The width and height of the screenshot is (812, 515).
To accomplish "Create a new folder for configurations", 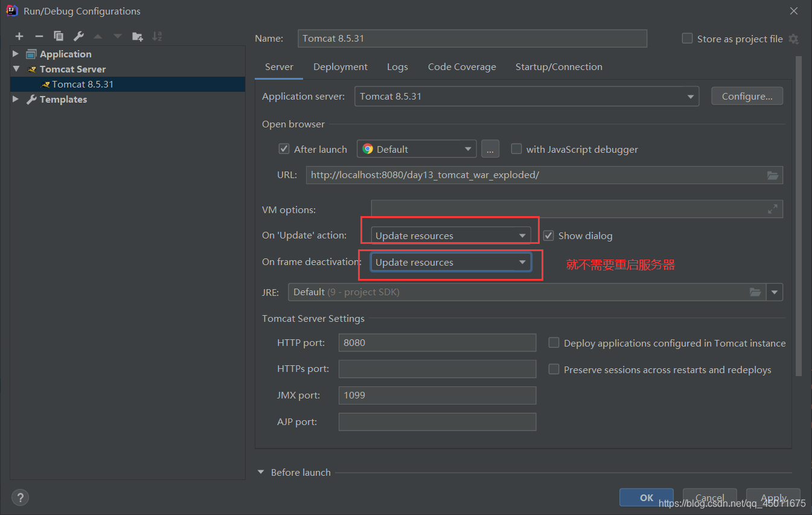I will click(x=138, y=36).
